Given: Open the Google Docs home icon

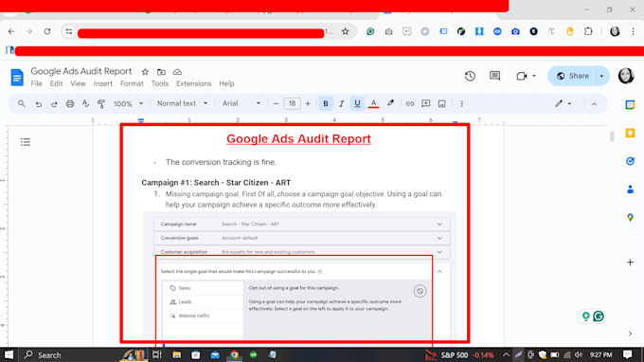Looking at the screenshot, I should (x=17, y=77).
